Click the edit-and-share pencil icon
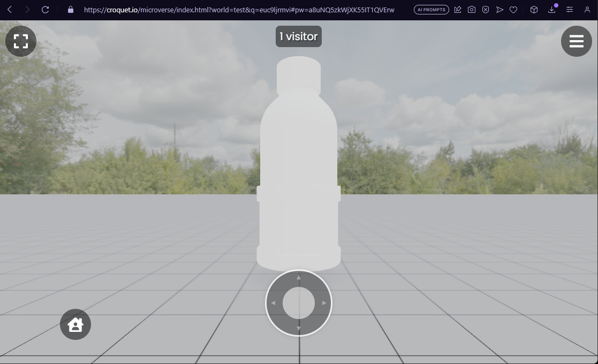Viewport: 598px width, 364px height. pos(458,9)
